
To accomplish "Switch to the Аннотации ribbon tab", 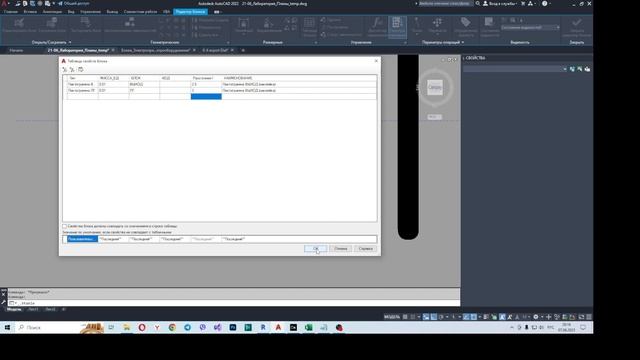I will coord(52,12).
